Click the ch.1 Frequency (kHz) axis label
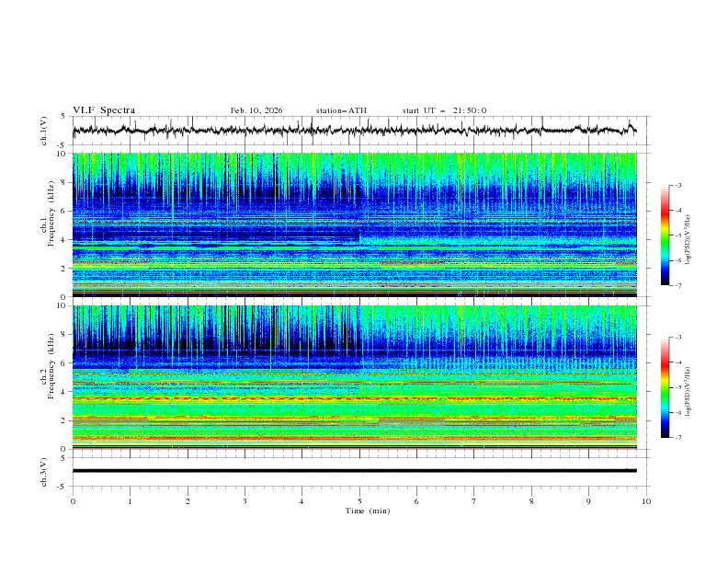 coord(48,214)
